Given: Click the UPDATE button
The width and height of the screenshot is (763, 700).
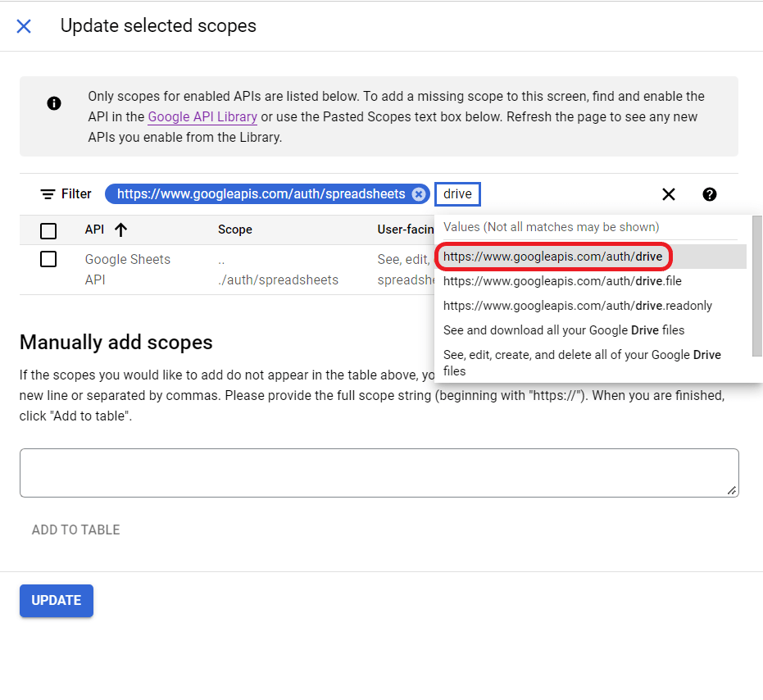Looking at the screenshot, I should pyautogui.click(x=56, y=600).
